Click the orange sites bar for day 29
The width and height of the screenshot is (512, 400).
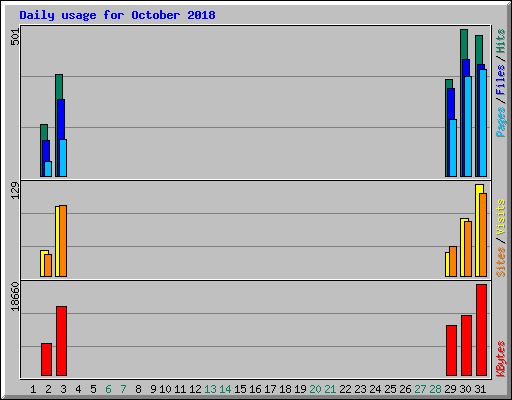[453, 262]
